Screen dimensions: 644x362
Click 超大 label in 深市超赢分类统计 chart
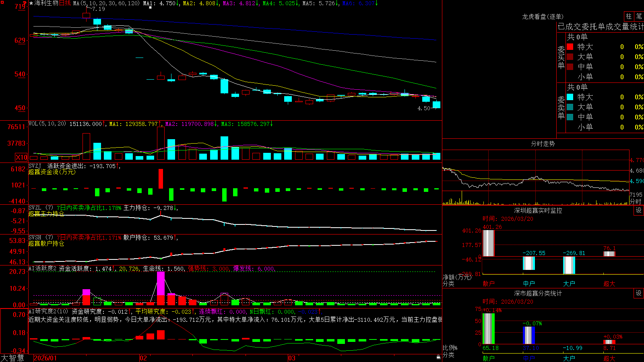point(609,358)
